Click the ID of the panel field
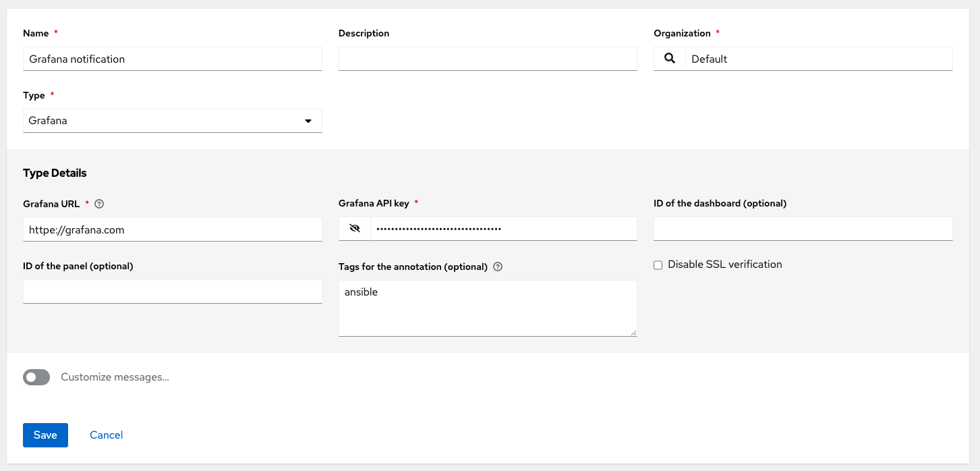The height and width of the screenshot is (471, 980). [x=172, y=291]
